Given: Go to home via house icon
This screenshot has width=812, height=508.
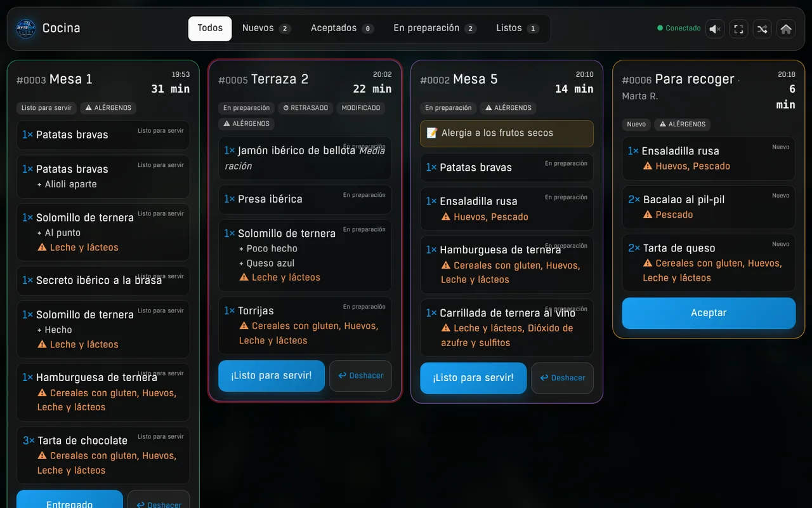Looking at the screenshot, I should pyautogui.click(x=786, y=29).
